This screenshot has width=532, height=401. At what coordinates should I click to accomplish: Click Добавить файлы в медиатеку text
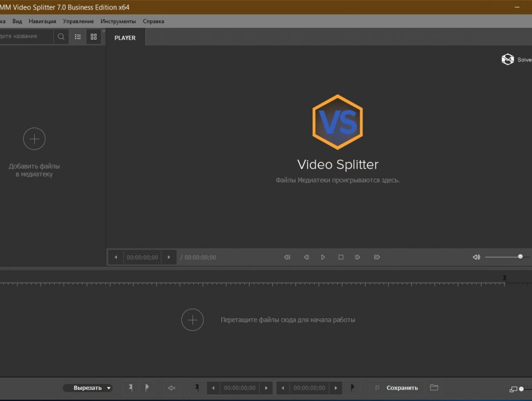(34, 170)
